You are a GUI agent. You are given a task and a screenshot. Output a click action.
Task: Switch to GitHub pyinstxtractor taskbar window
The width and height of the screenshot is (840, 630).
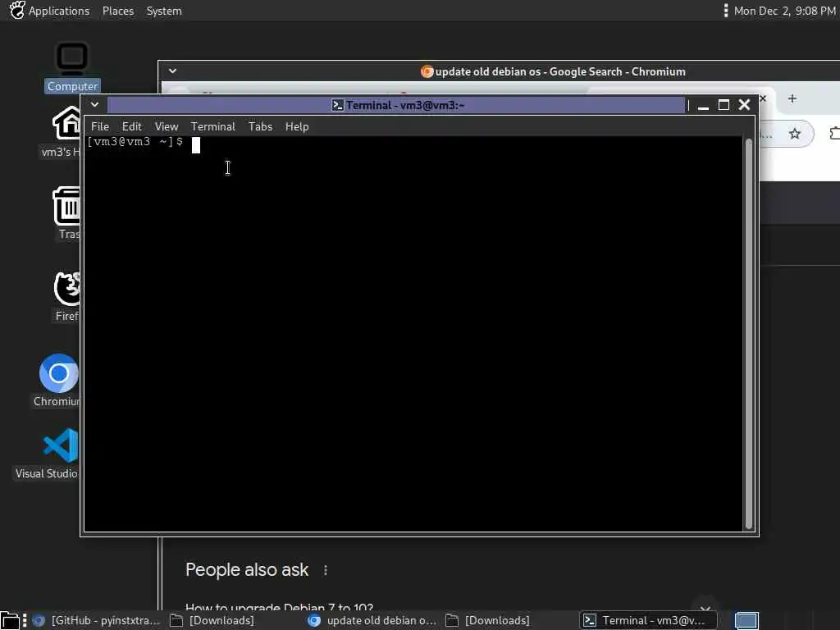(x=96, y=620)
